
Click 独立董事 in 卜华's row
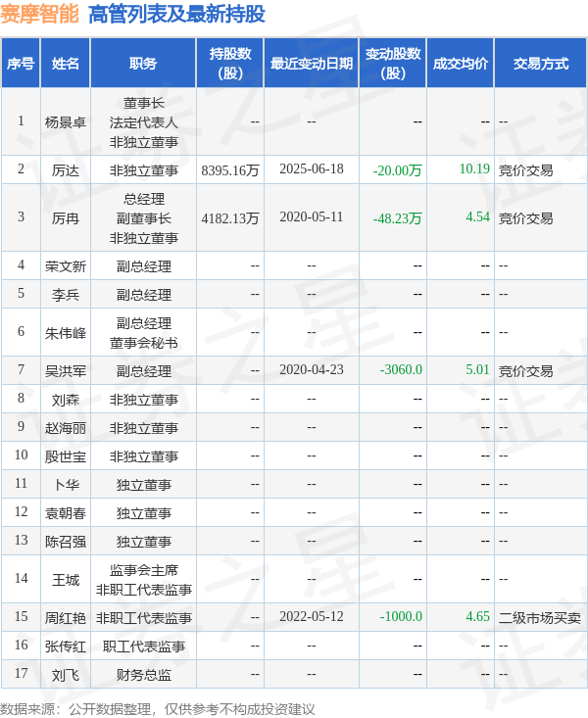point(143,485)
